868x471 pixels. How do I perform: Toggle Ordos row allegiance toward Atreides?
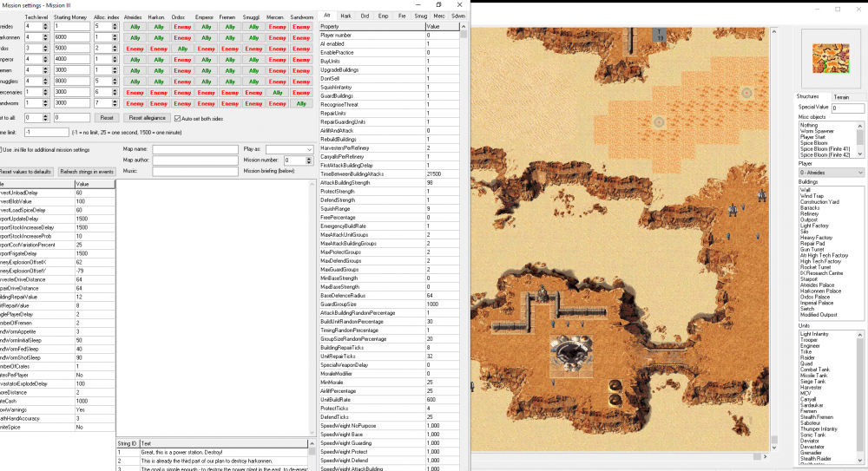coord(135,49)
